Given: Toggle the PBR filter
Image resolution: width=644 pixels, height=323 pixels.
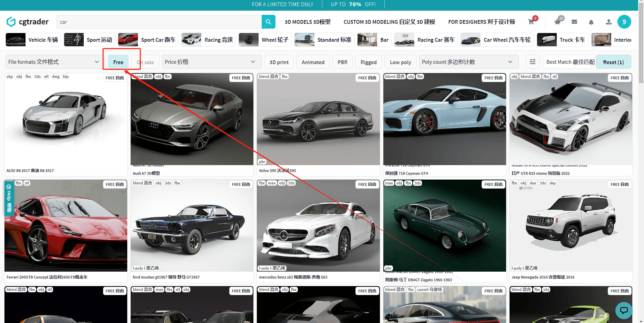Looking at the screenshot, I should click(x=342, y=62).
